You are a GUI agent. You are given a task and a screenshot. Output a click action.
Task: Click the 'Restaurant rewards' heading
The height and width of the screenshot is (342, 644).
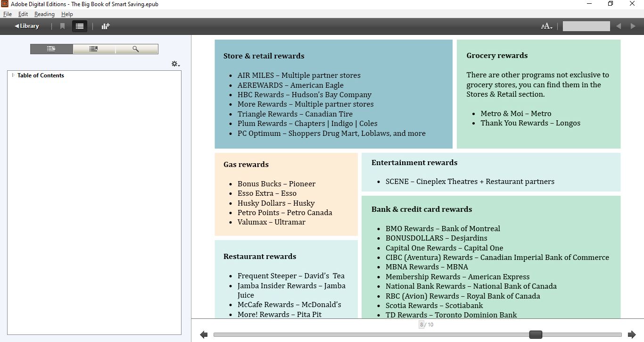260,256
